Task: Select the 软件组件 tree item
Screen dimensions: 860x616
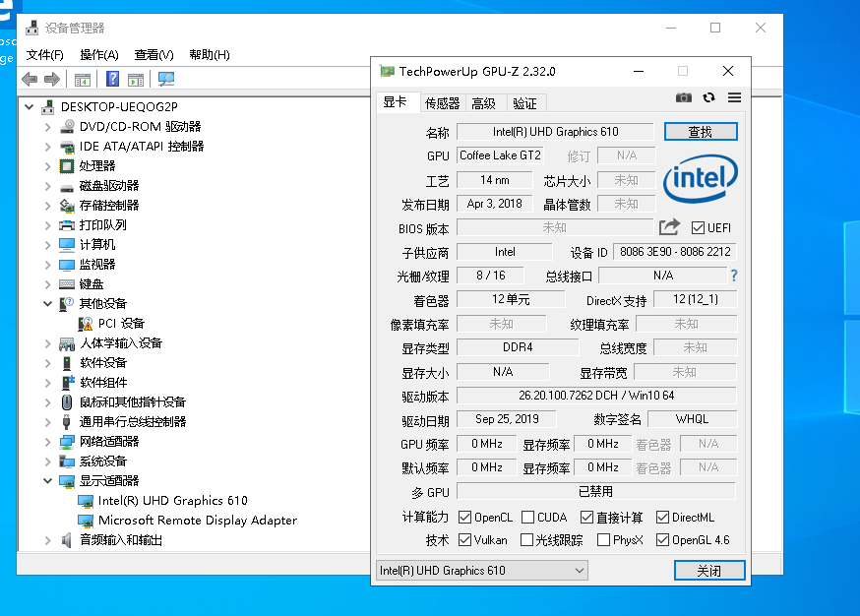Action: click(103, 383)
